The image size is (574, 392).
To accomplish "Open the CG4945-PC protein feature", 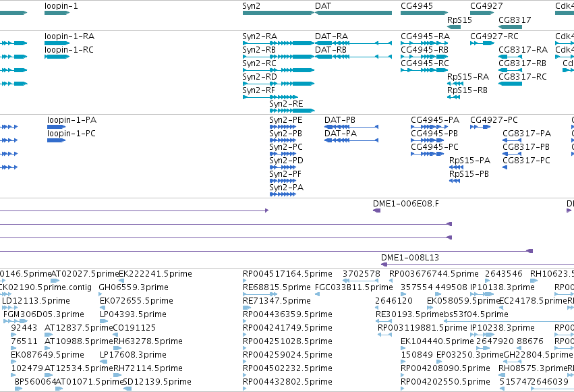I will (427, 154).
